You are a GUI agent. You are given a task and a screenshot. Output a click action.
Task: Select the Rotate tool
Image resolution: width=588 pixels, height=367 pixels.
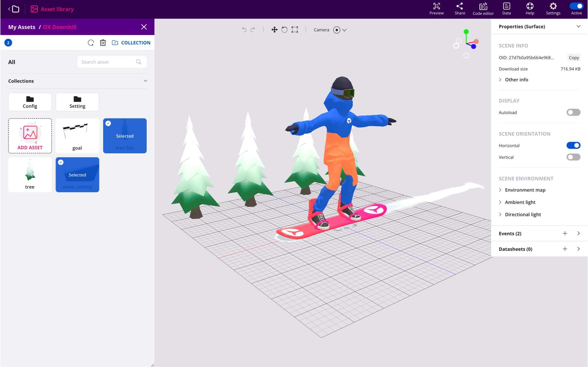pos(284,30)
